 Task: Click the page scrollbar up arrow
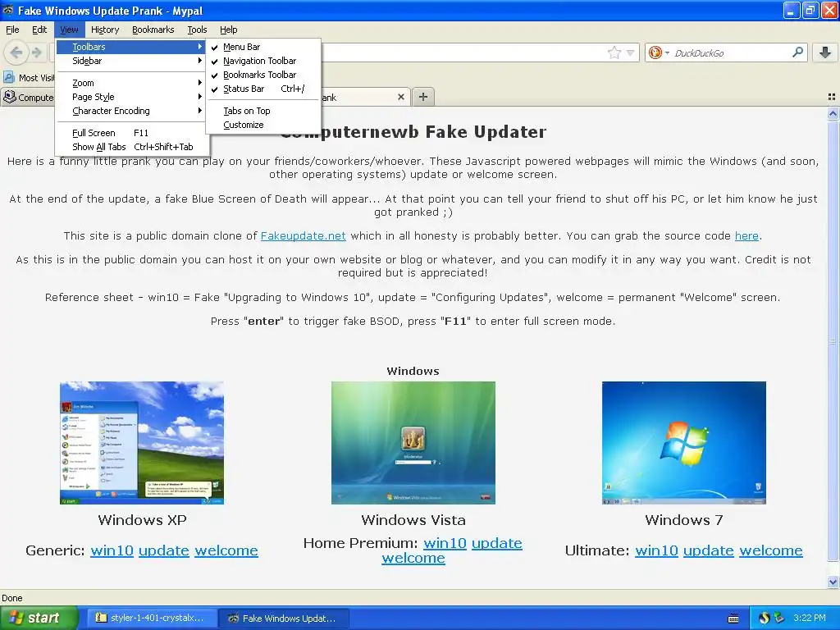click(833, 113)
